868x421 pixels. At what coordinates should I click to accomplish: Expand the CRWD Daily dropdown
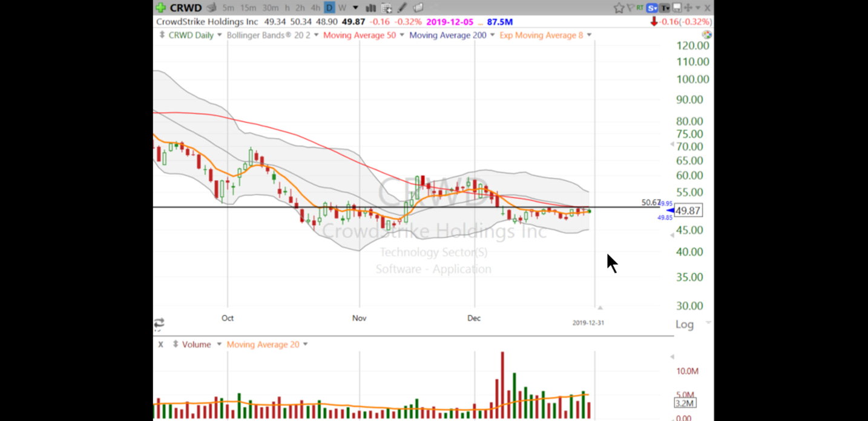pyautogui.click(x=219, y=35)
